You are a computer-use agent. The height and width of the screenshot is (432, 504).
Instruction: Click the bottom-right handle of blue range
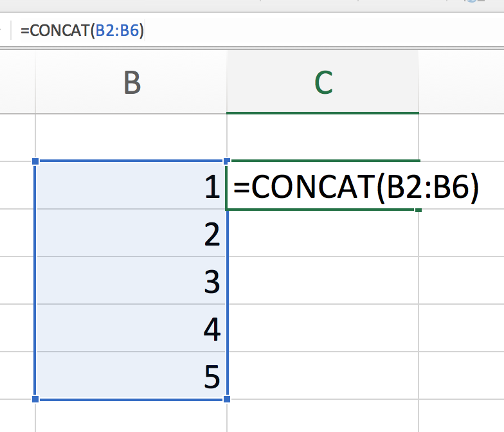pyautogui.click(x=227, y=399)
